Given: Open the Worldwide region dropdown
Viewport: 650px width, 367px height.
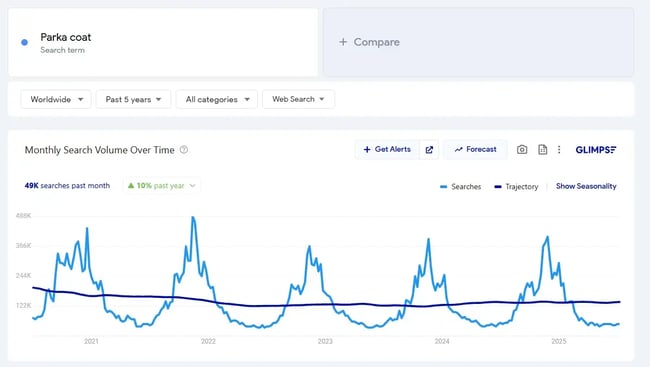Looking at the screenshot, I should point(56,100).
